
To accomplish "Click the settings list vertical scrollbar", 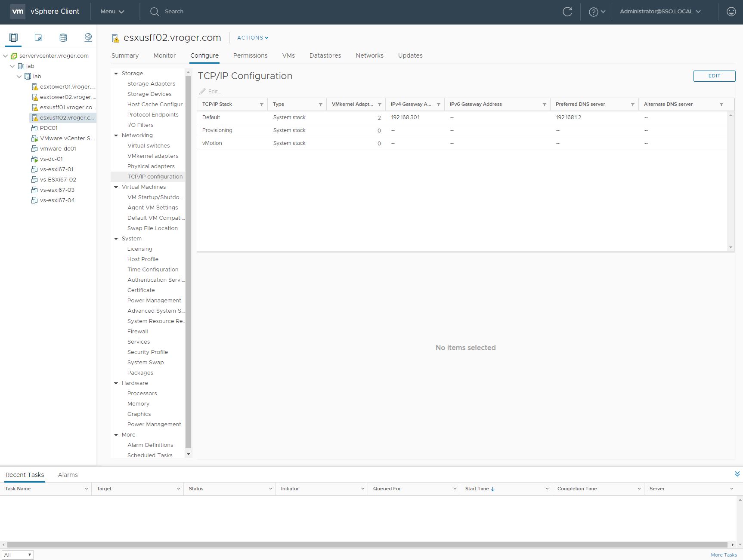I will (188, 262).
